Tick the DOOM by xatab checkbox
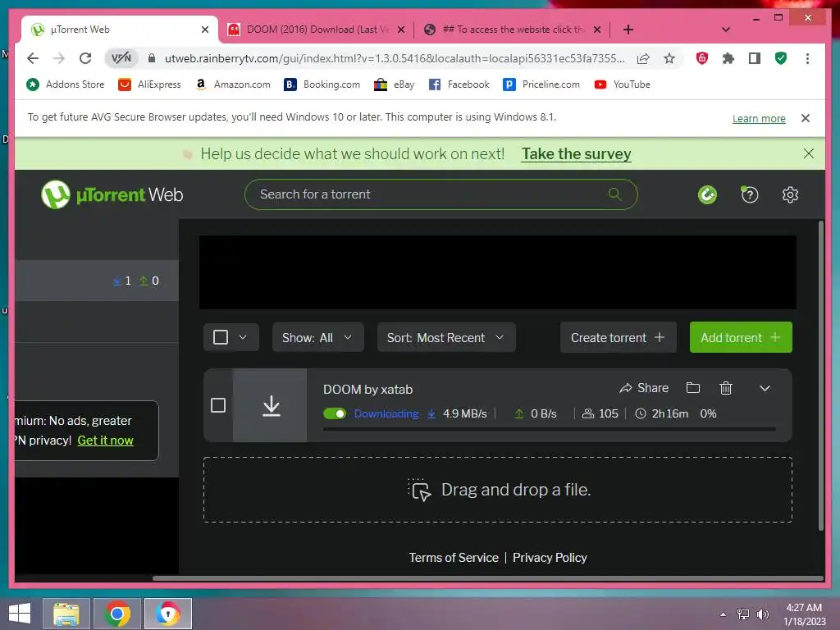840x630 pixels. (218, 405)
